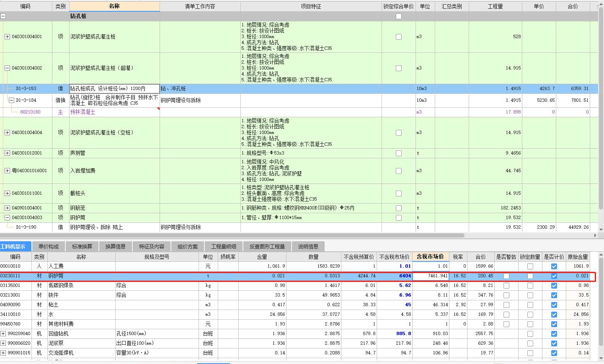Image resolution: width=604 pixels, height=364 pixels.
Task: Click down arrow of top table scrollbar
Action: click(601, 230)
